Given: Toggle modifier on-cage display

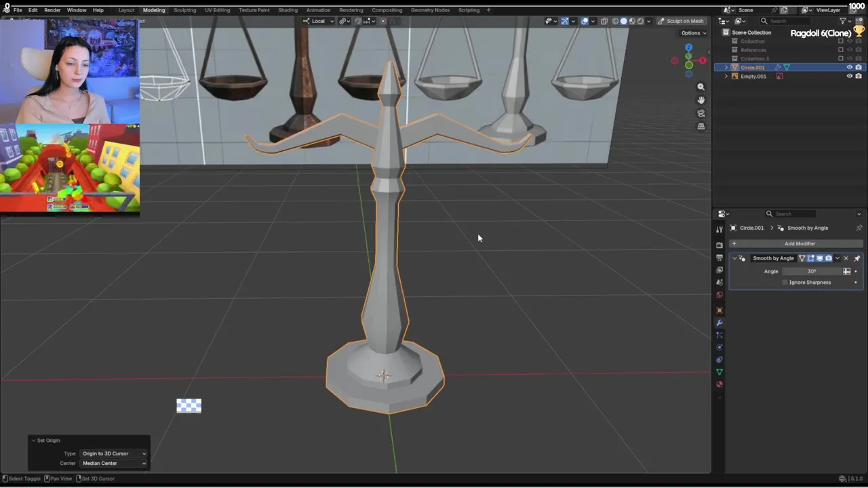Looking at the screenshot, I should (802, 258).
